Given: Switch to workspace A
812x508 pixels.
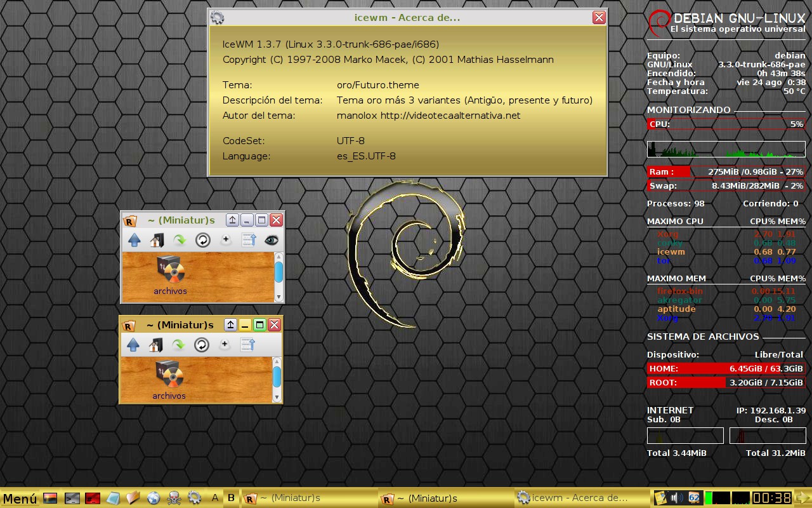Looking at the screenshot, I should [x=215, y=498].
